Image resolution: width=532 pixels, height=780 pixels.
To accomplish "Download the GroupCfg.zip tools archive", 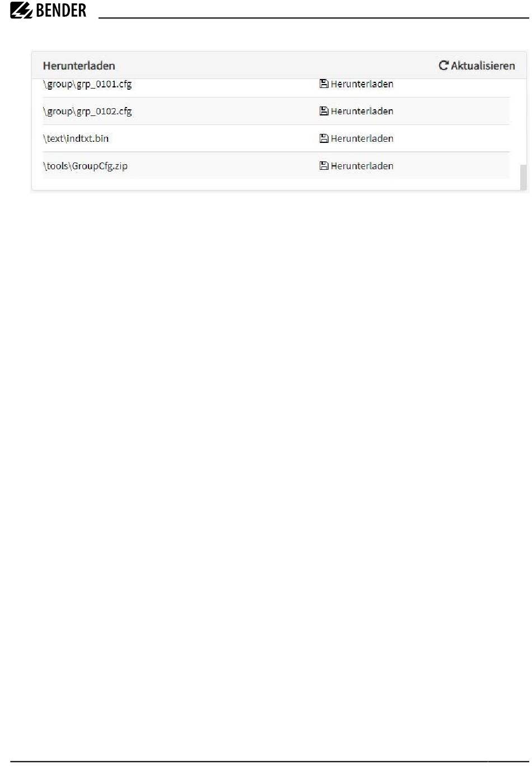I will pos(356,166).
